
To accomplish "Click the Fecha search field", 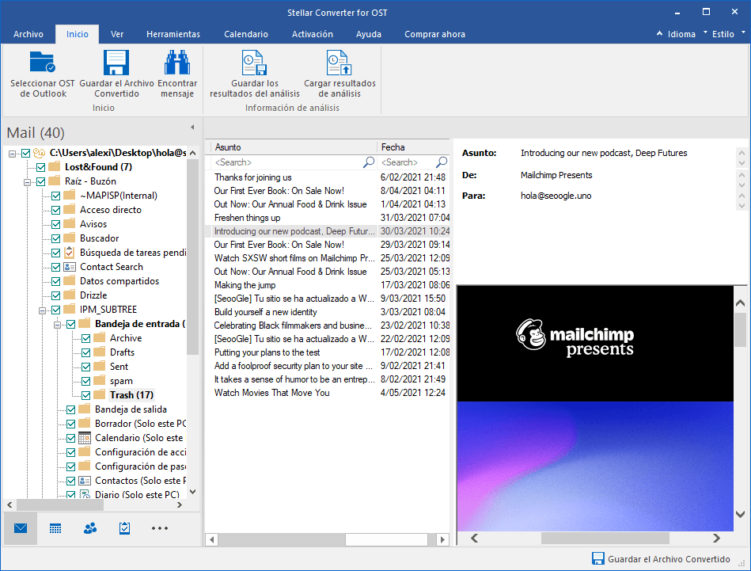I will point(407,162).
